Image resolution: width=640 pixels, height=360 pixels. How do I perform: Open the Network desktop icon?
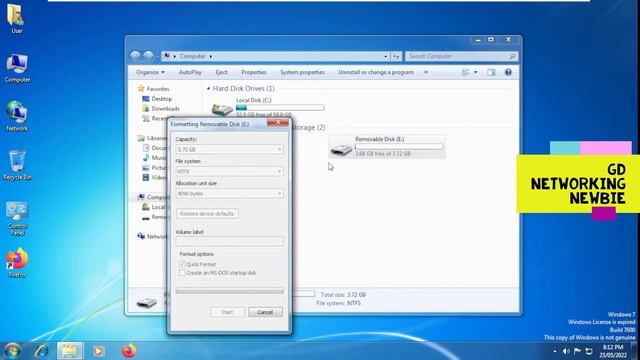[x=17, y=116]
